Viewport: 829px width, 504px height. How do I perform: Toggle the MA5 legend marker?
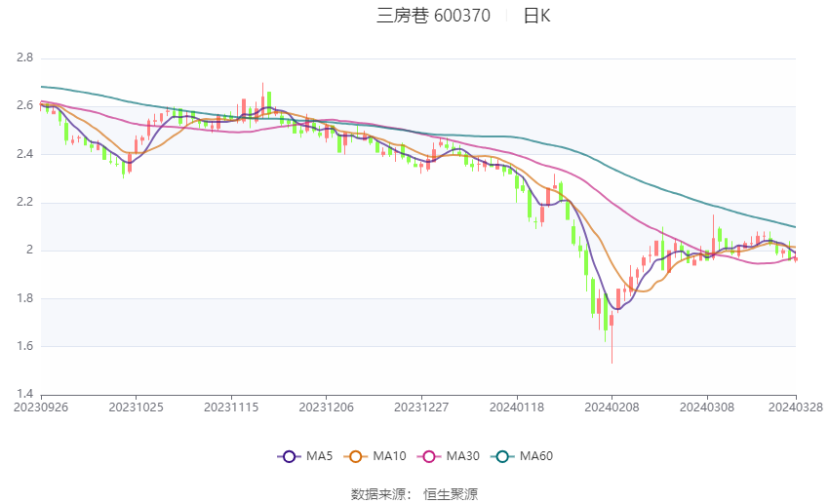pos(288,456)
